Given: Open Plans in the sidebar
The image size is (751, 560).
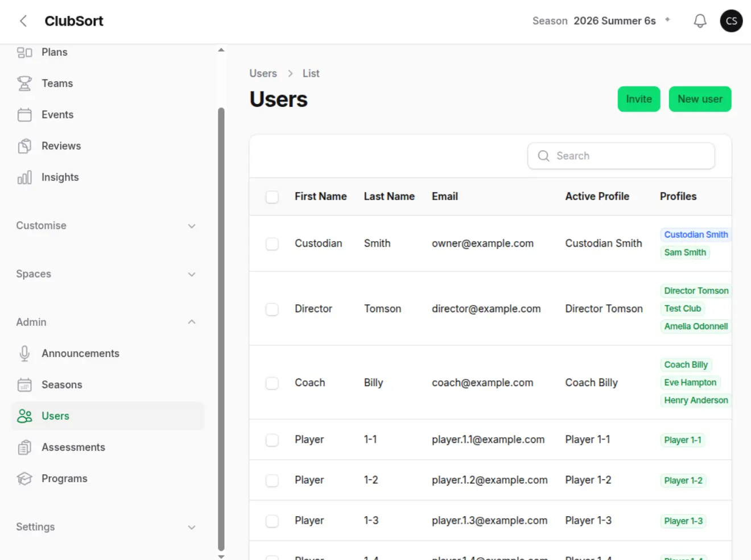Looking at the screenshot, I should point(107,52).
